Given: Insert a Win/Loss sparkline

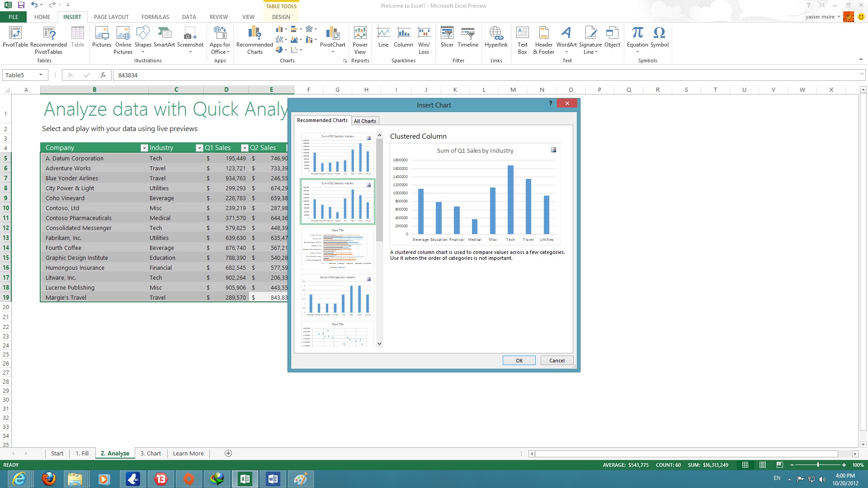Looking at the screenshot, I should point(424,40).
